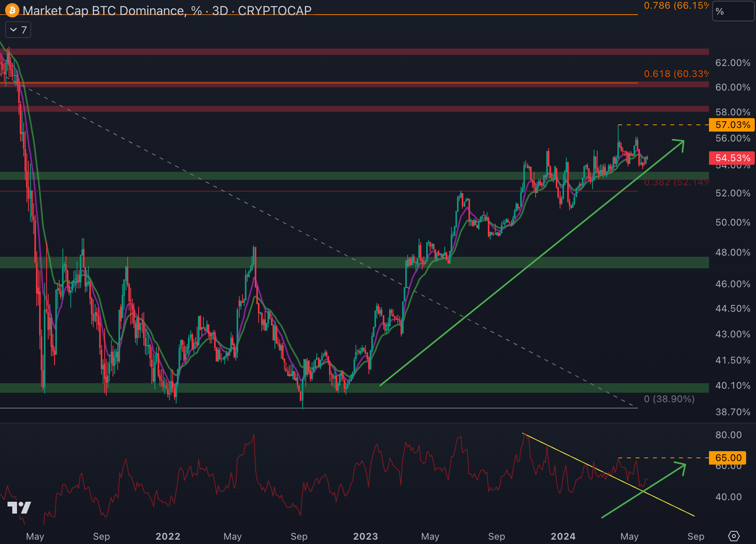Toggle the percent scale mode button
Image resolution: width=756 pixels, height=544 pixels.
(x=733, y=11)
